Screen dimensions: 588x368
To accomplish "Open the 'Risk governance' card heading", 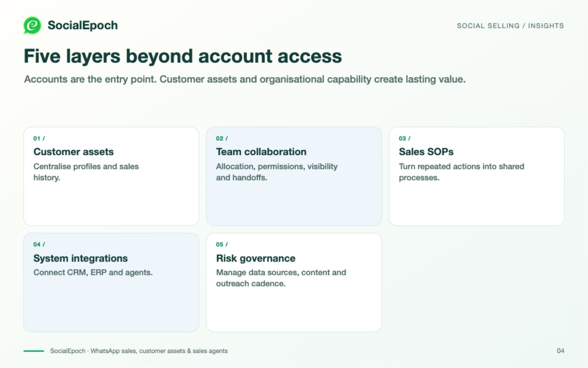I will click(x=256, y=258).
